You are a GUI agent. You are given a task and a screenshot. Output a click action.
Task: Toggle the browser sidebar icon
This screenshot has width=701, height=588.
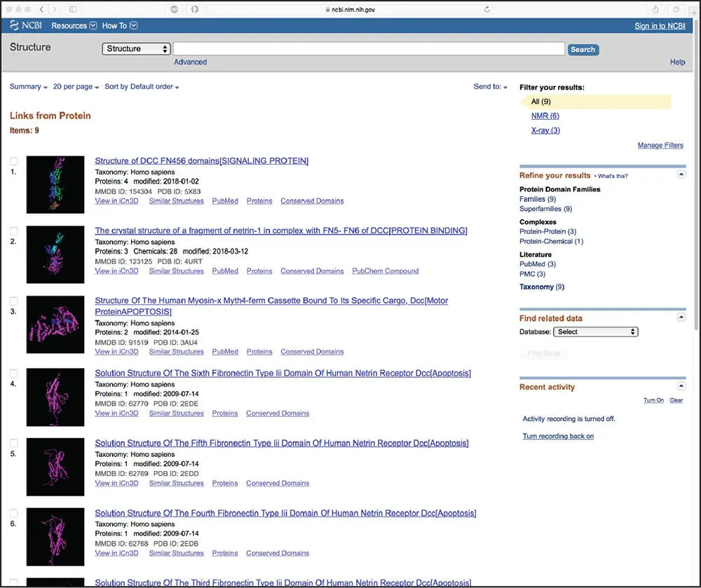click(73, 9)
